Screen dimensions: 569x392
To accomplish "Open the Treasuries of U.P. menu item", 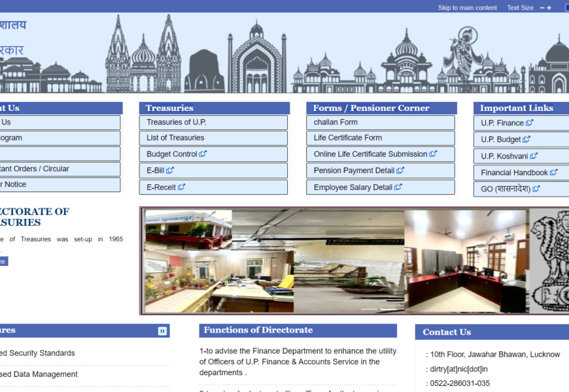I will [176, 122].
